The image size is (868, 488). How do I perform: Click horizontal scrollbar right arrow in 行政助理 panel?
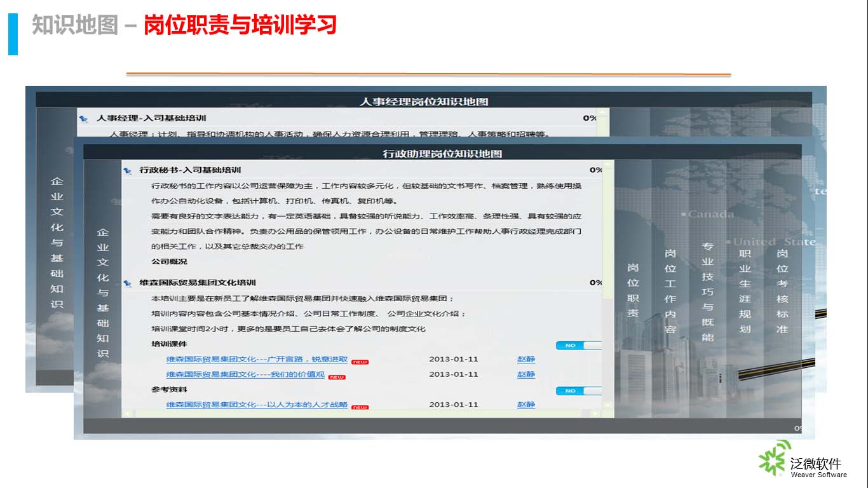(x=595, y=414)
